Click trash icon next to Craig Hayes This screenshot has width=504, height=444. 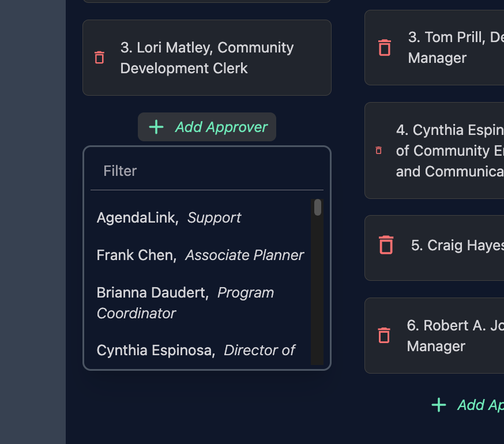(x=386, y=245)
